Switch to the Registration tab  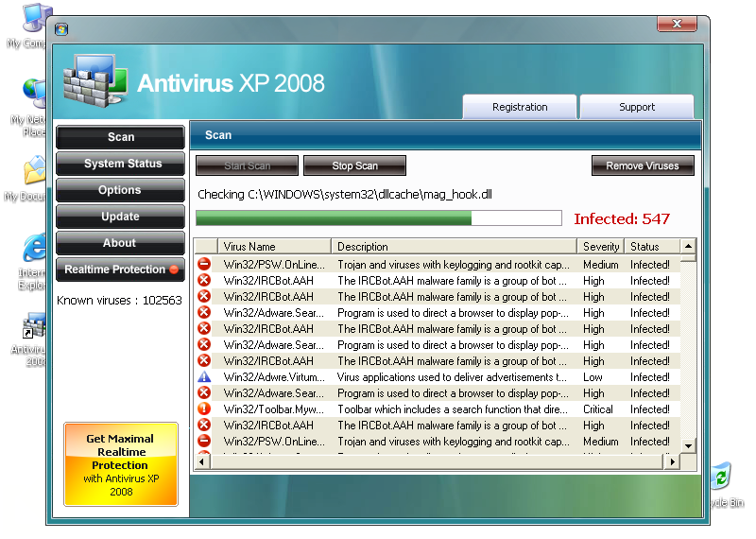pyautogui.click(x=520, y=107)
